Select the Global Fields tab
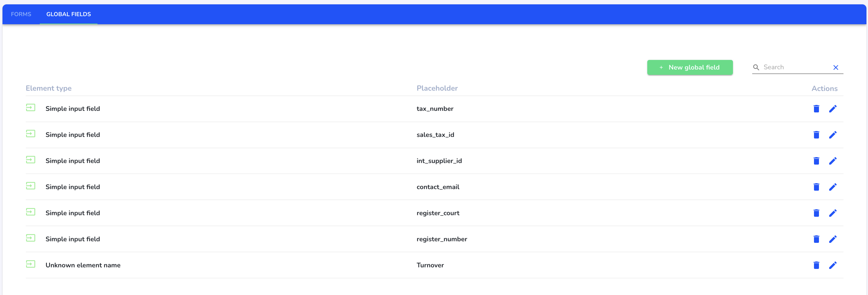 68,14
